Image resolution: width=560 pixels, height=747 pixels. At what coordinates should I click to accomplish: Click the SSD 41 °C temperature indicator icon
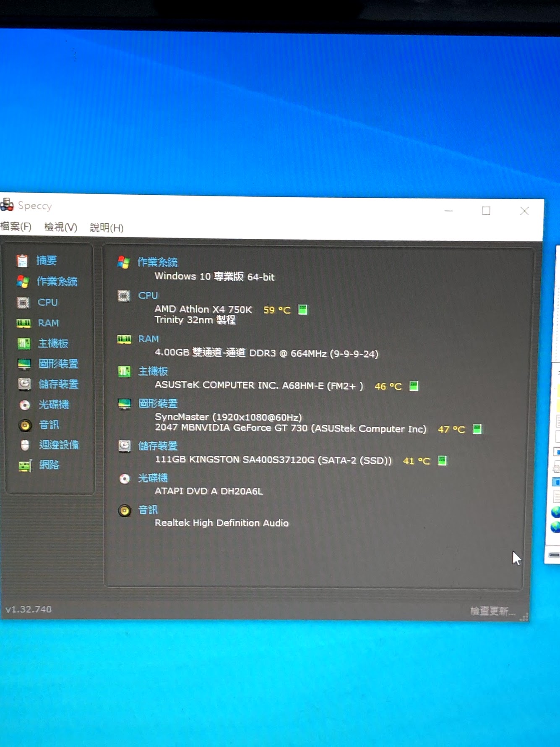(442, 460)
